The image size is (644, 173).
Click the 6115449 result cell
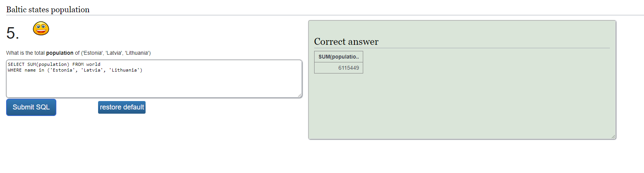click(x=339, y=68)
